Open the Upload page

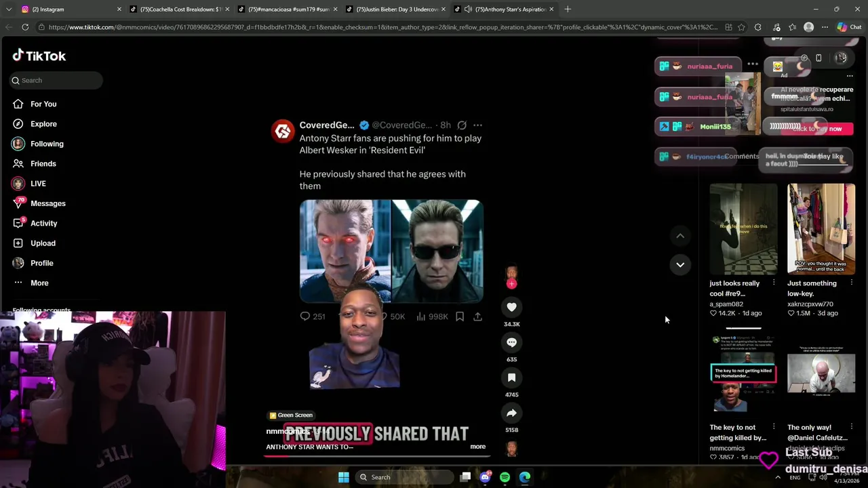(43, 243)
